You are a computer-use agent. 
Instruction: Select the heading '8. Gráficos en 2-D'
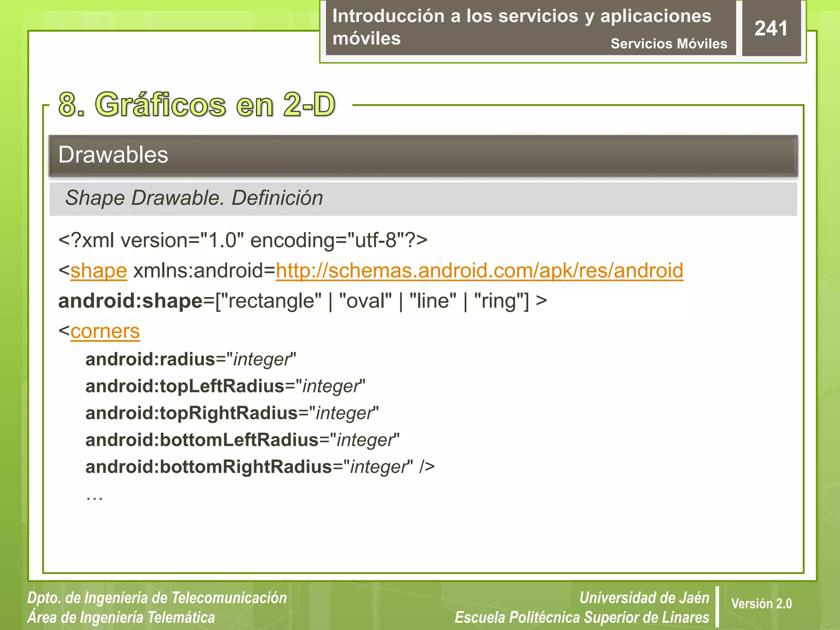tap(197, 105)
